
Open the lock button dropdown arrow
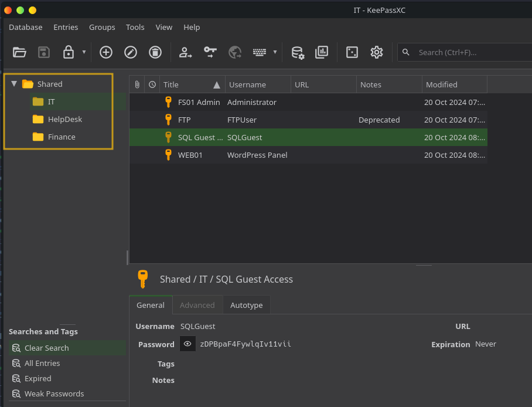(x=84, y=52)
